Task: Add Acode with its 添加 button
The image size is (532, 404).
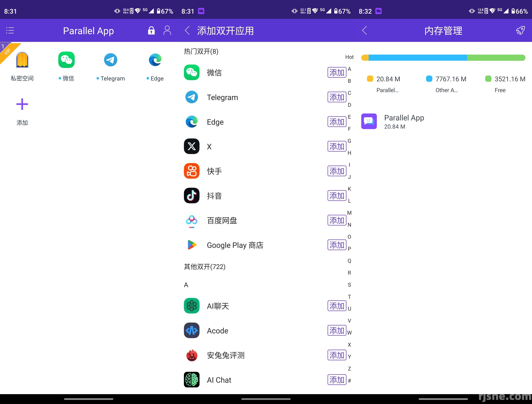Action: [x=337, y=331]
